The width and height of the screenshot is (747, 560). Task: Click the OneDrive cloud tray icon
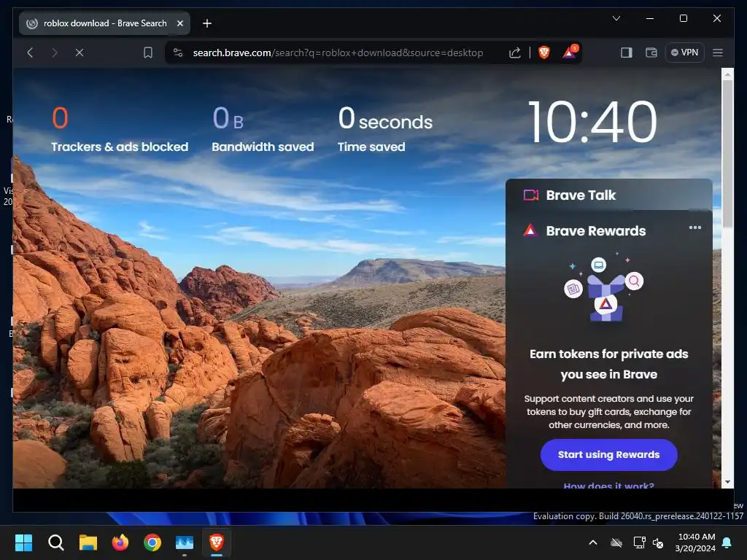[x=616, y=542]
